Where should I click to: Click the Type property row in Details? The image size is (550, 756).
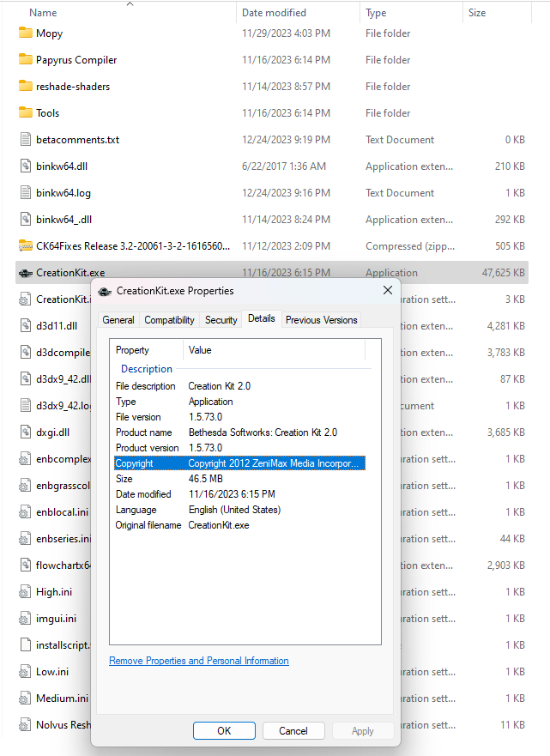239,402
